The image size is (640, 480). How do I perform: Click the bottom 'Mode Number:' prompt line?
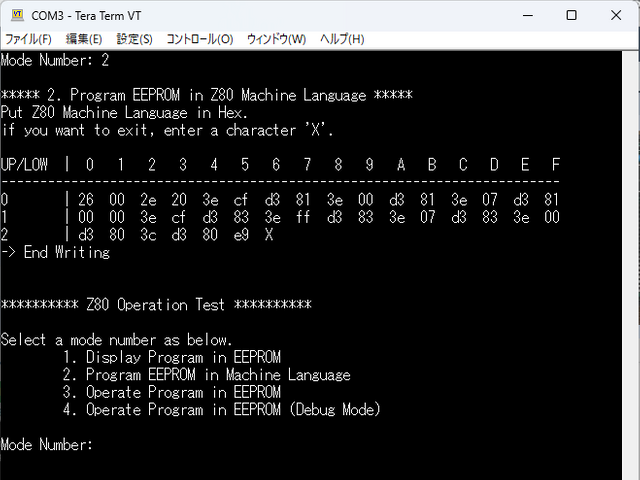pyautogui.click(x=47, y=444)
